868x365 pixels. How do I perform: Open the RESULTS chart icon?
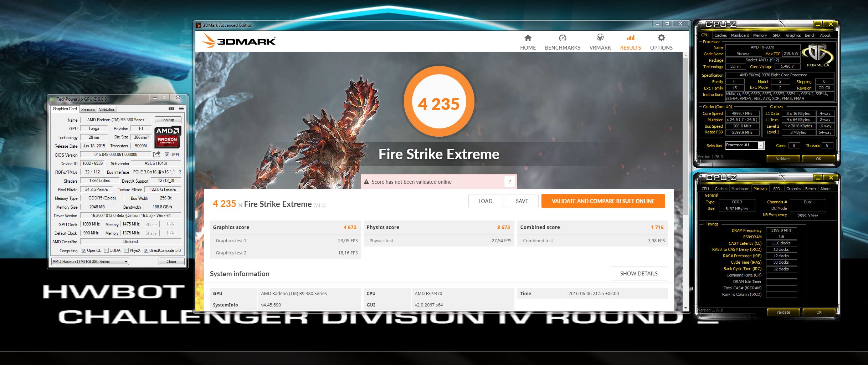631,37
